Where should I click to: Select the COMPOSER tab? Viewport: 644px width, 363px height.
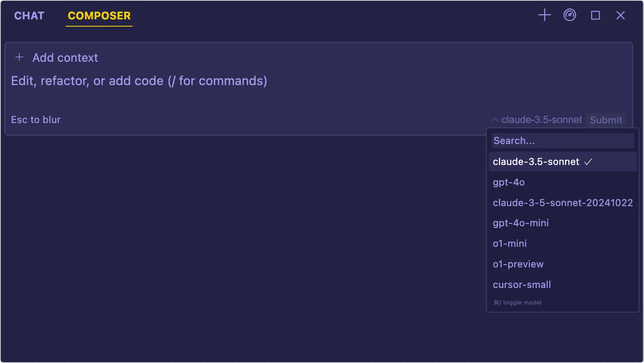99,16
